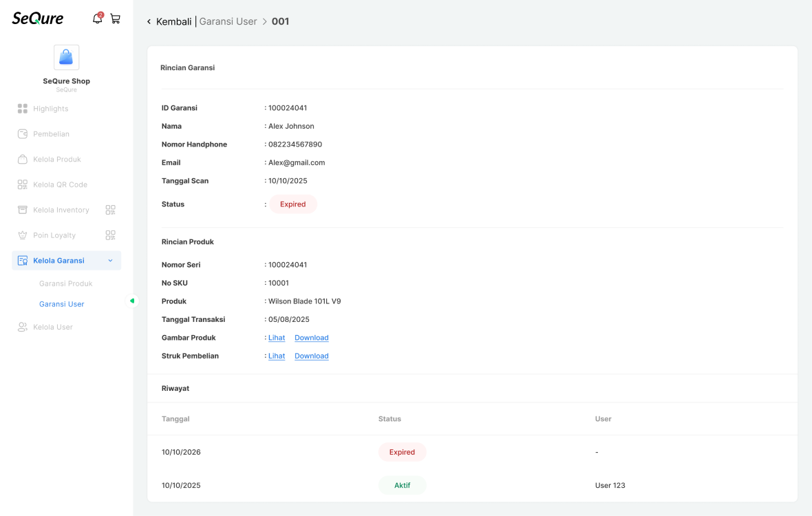Click the Tanggal column header
The width and height of the screenshot is (812, 516).
(175, 419)
